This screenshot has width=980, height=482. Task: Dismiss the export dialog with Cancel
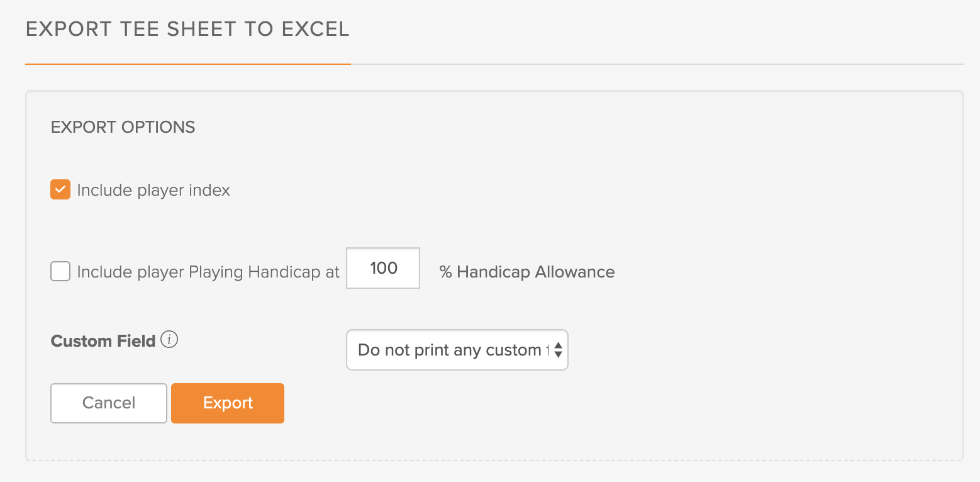coord(109,403)
